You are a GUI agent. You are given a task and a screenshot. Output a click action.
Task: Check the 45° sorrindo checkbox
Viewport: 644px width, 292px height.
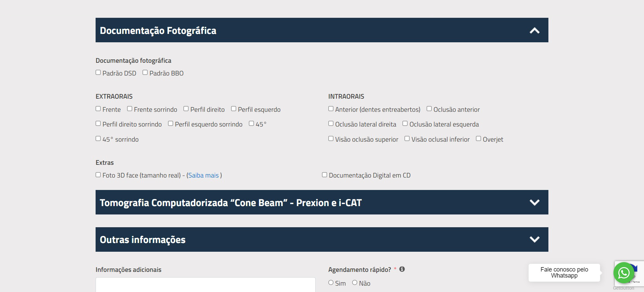click(x=98, y=139)
